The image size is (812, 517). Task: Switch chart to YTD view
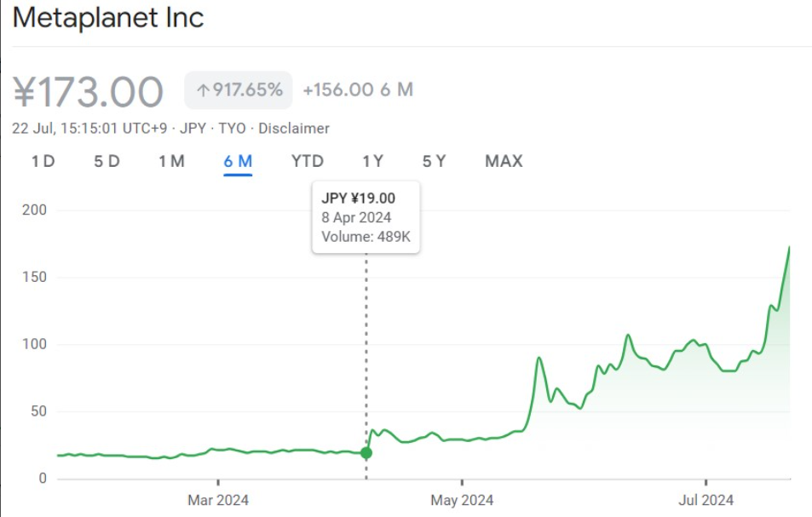tap(308, 161)
